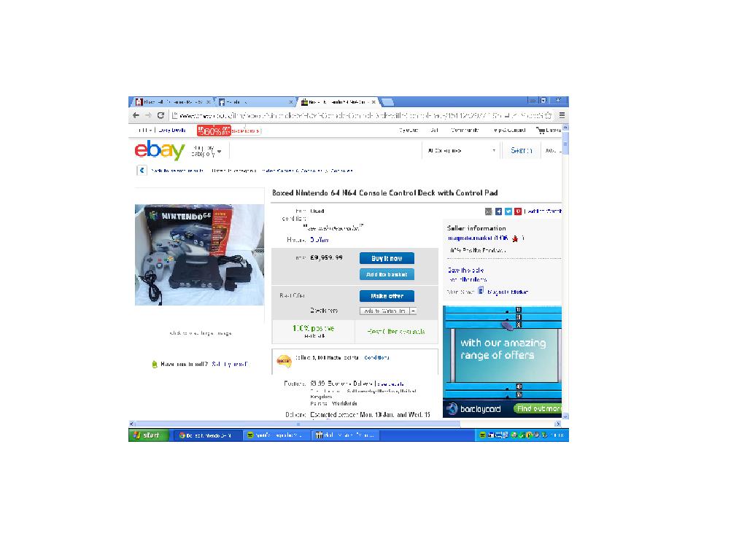Click the Add to wish list link
Viewport: 747px width, 560px height.
pos(544,211)
